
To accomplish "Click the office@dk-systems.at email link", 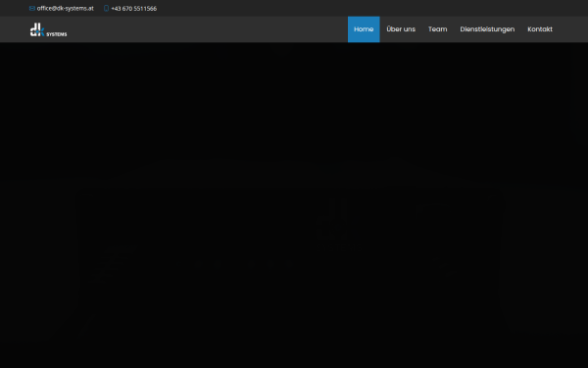I will (65, 8).
